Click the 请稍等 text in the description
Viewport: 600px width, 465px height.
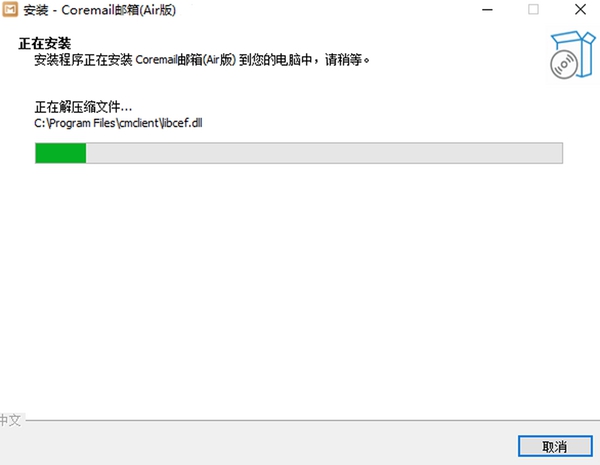pos(343,60)
